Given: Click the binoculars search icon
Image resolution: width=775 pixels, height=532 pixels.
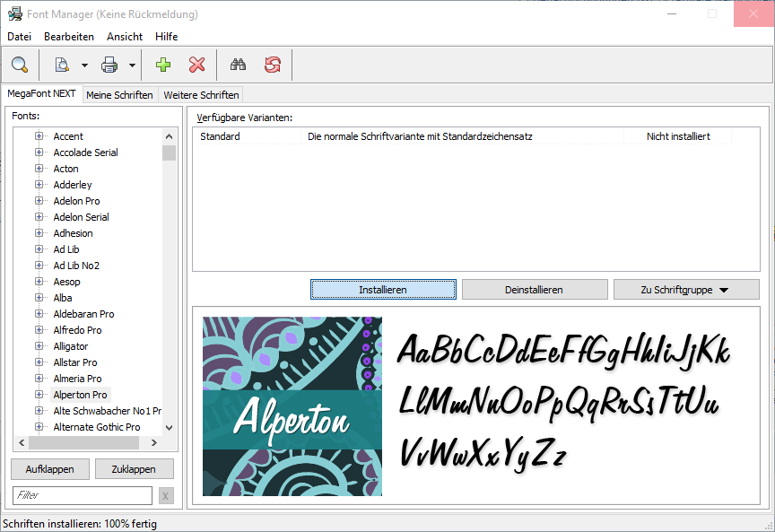Looking at the screenshot, I should click(x=238, y=65).
